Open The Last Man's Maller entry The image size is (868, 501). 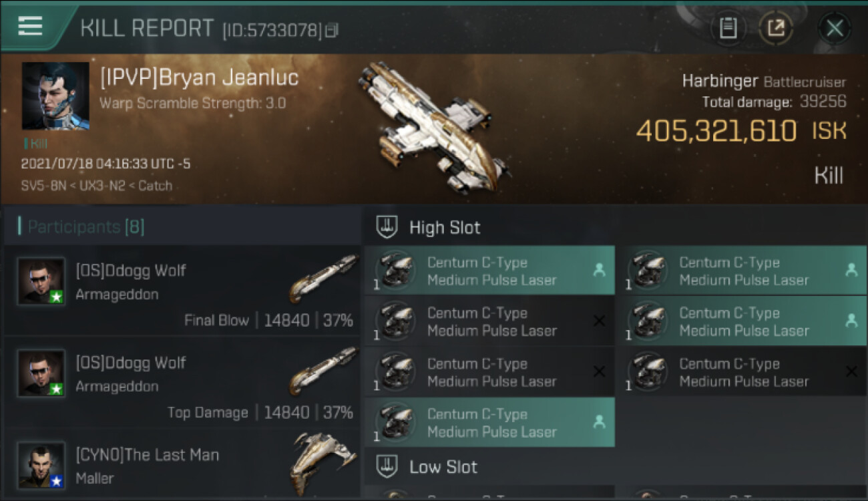click(182, 466)
